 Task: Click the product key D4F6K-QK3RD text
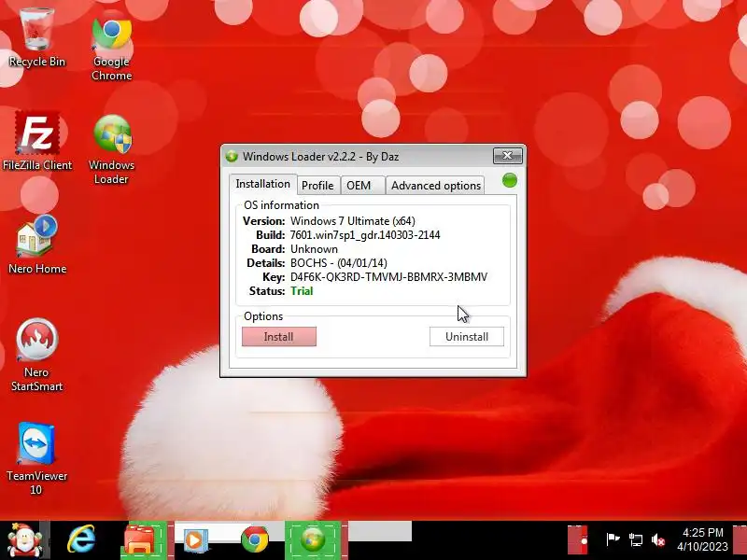(388, 277)
